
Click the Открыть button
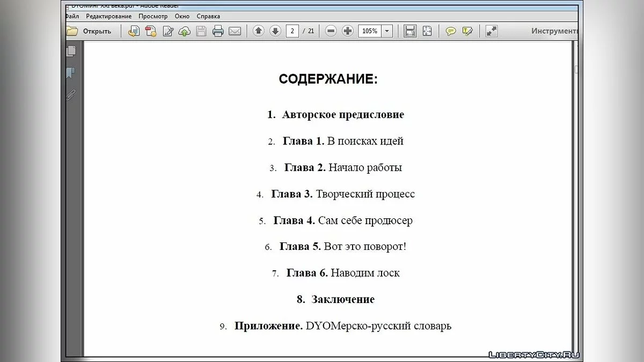pos(89,31)
